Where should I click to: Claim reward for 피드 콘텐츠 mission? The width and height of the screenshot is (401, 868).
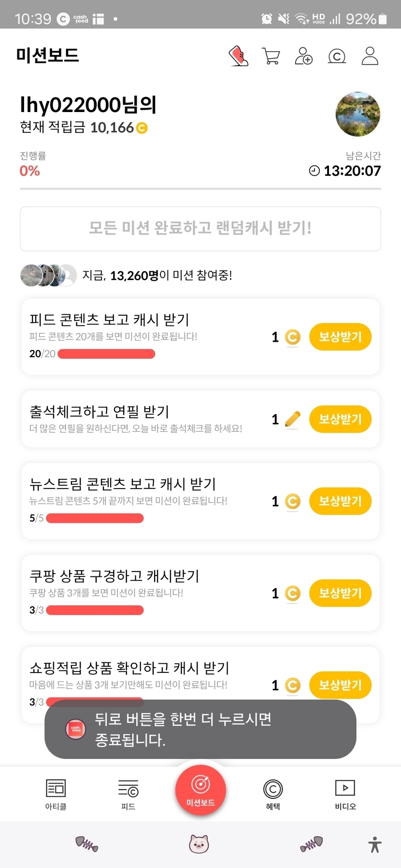pos(340,336)
